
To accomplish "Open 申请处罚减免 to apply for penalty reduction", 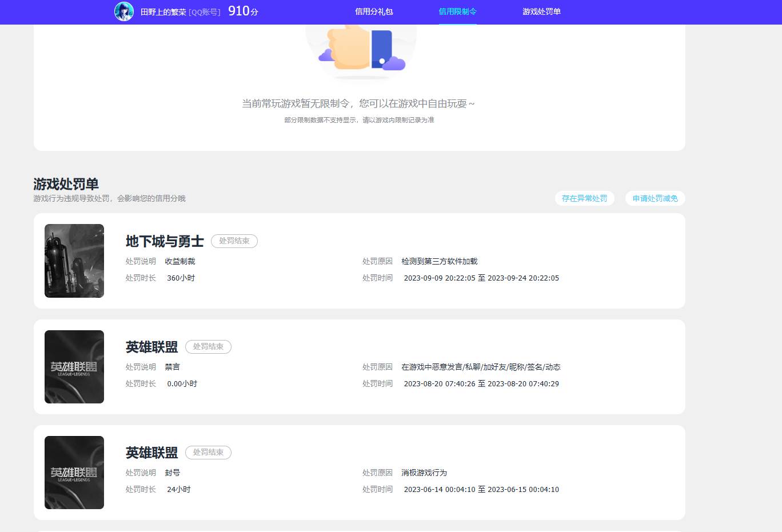I will coord(655,198).
